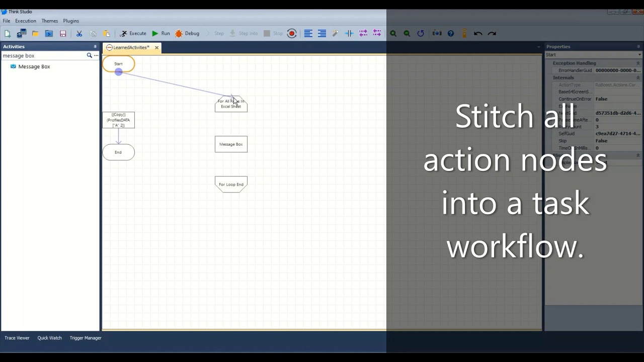
Task: Click the first purple arrows icon
Action: pyautogui.click(x=363, y=34)
